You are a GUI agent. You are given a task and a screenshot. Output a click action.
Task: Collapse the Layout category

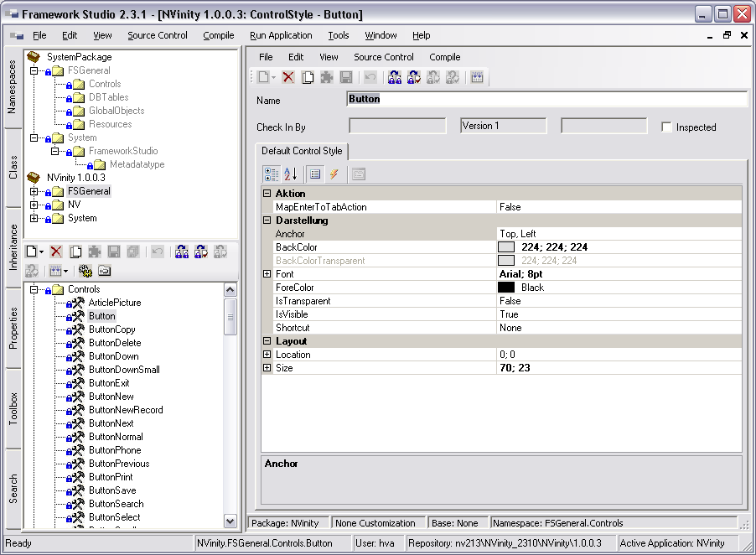[267, 341]
